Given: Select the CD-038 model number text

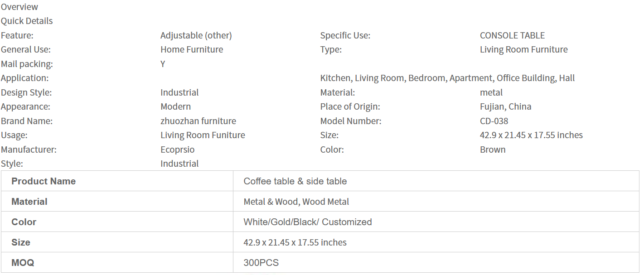Looking at the screenshot, I should click(494, 121).
